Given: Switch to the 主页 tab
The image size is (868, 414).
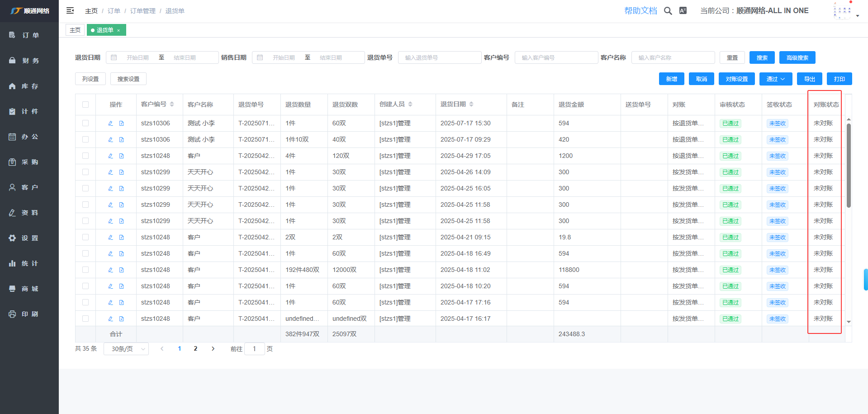Looking at the screenshot, I should click(x=75, y=30).
